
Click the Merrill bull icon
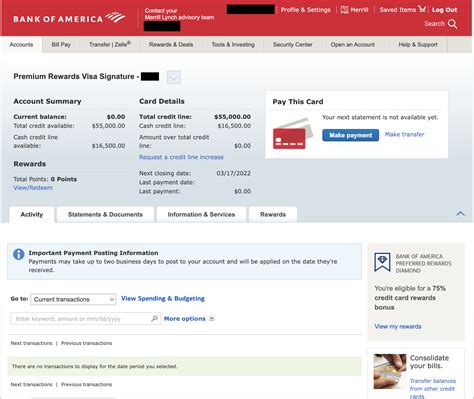344,10
